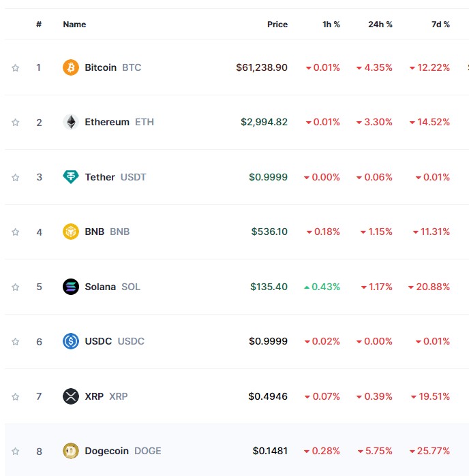Sort by the # rank column header
This screenshot has width=469, height=476.
pos(39,25)
